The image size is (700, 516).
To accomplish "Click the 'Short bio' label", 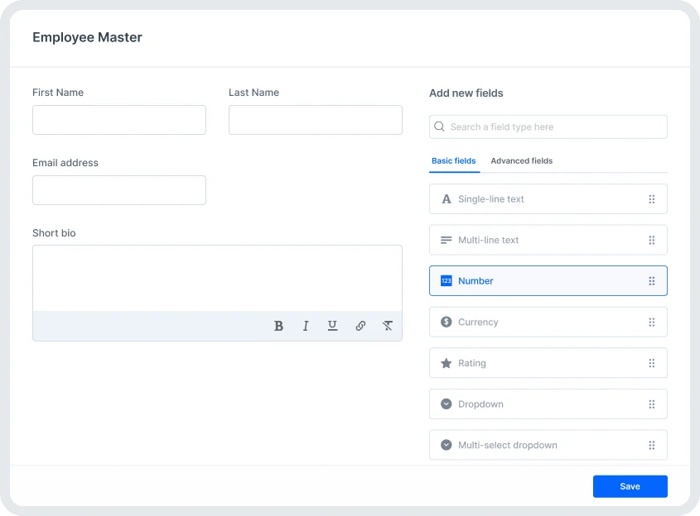I will pyautogui.click(x=54, y=233).
